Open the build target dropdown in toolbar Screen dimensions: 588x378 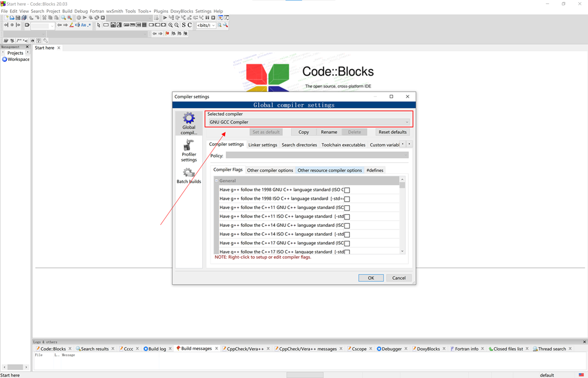(129, 18)
